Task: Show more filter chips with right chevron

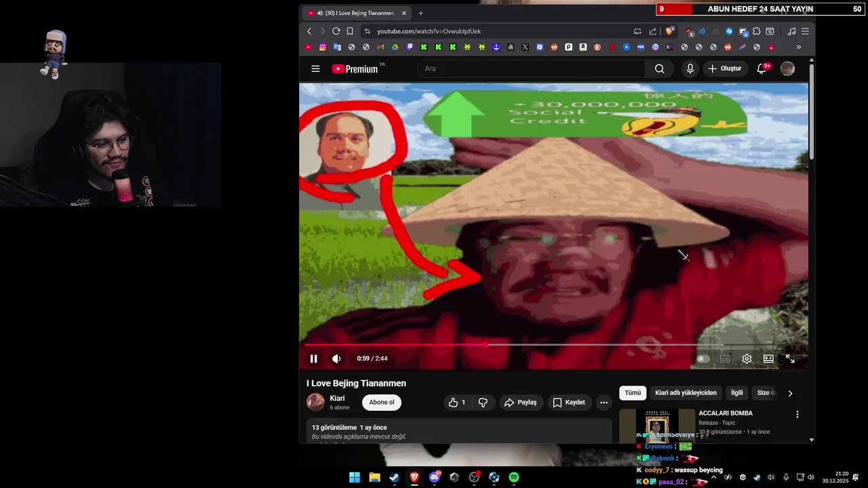Action: [790, 393]
